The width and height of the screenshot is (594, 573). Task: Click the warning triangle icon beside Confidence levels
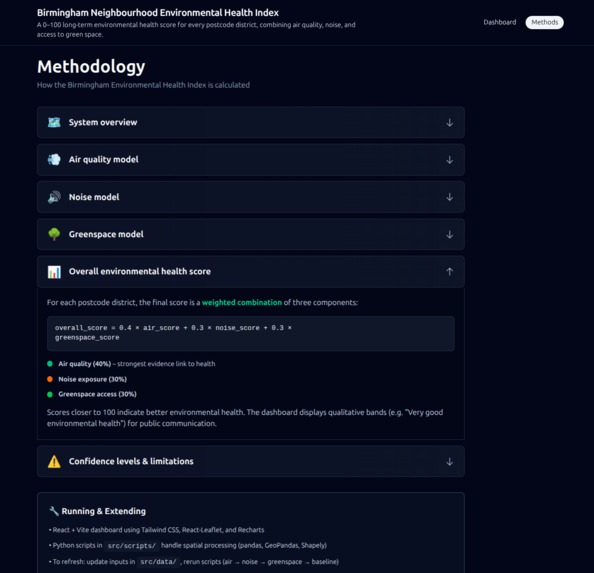54,461
